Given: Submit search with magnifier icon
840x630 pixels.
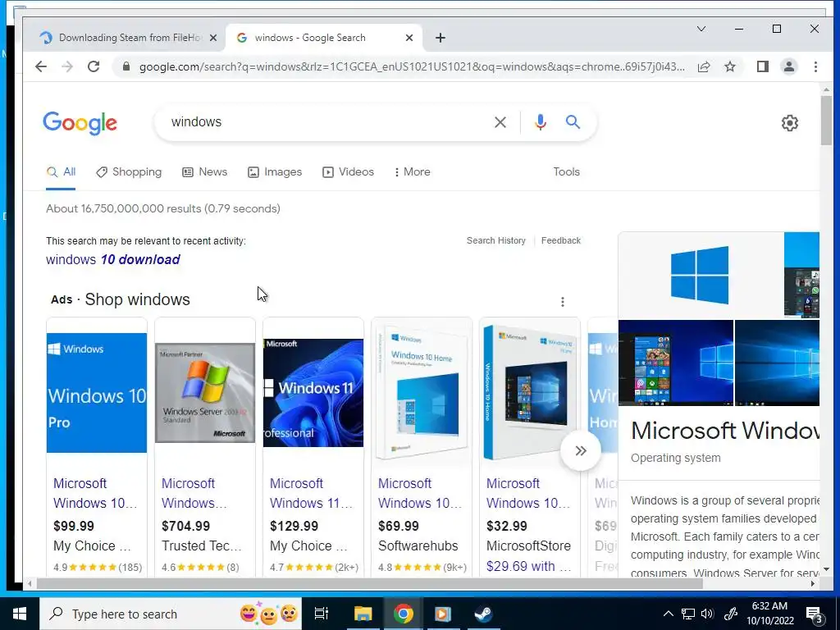Looking at the screenshot, I should pyautogui.click(x=573, y=122).
